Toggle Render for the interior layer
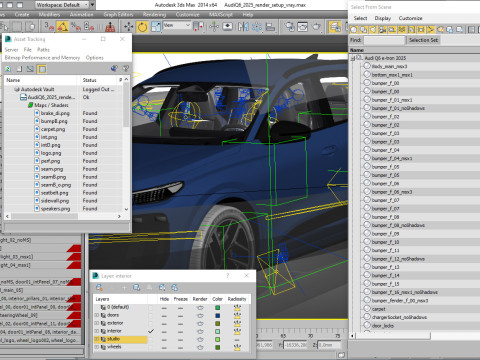The height and width of the screenshot is (360, 480). 200,331
